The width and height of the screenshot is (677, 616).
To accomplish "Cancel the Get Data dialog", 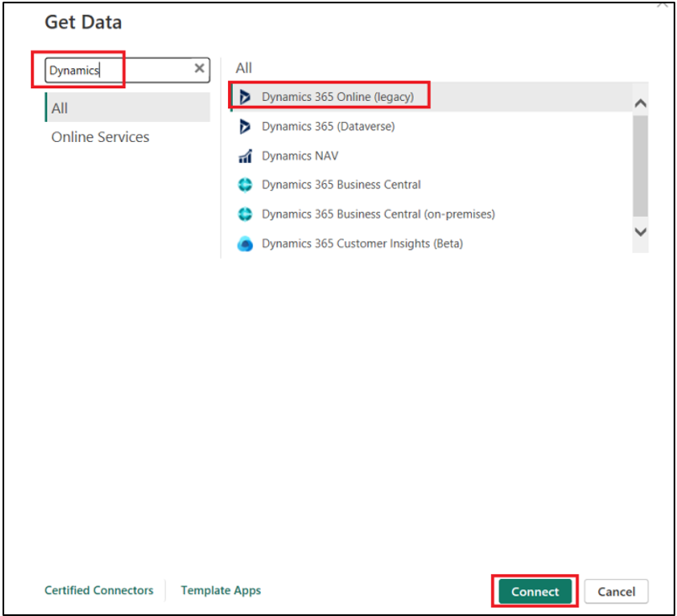I will 616,592.
